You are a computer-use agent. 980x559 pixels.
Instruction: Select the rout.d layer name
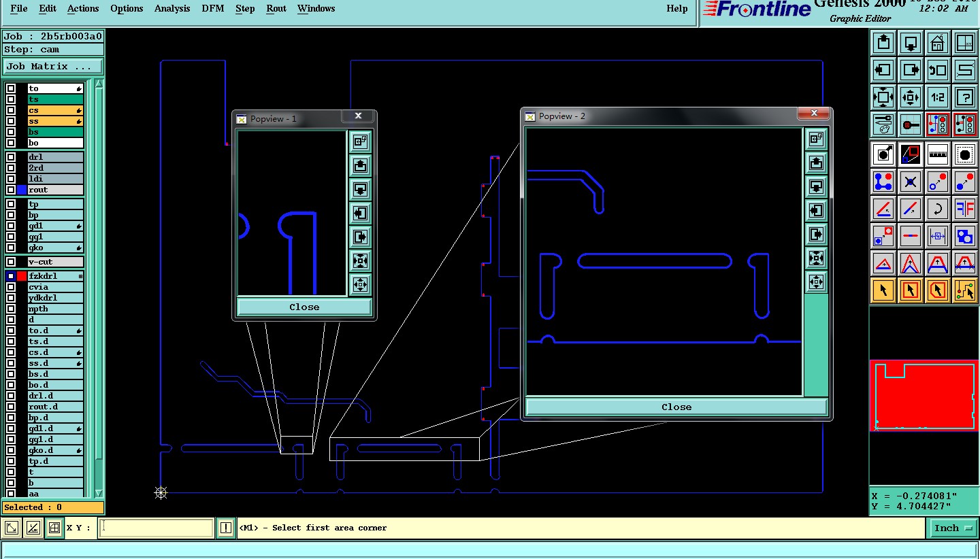click(55, 407)
